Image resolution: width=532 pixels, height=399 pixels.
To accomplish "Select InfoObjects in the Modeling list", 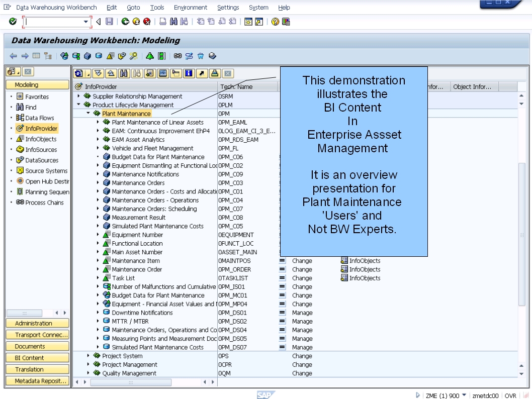I will click(x=41, y=139).
